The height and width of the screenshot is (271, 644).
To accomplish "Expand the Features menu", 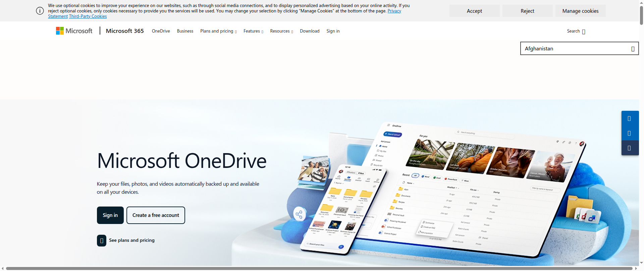I will tap(253, 31).
